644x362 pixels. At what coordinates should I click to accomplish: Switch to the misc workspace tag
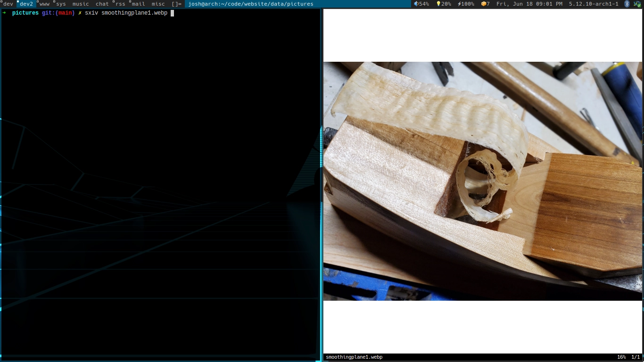pyautogui.click(x=158, y=4)
